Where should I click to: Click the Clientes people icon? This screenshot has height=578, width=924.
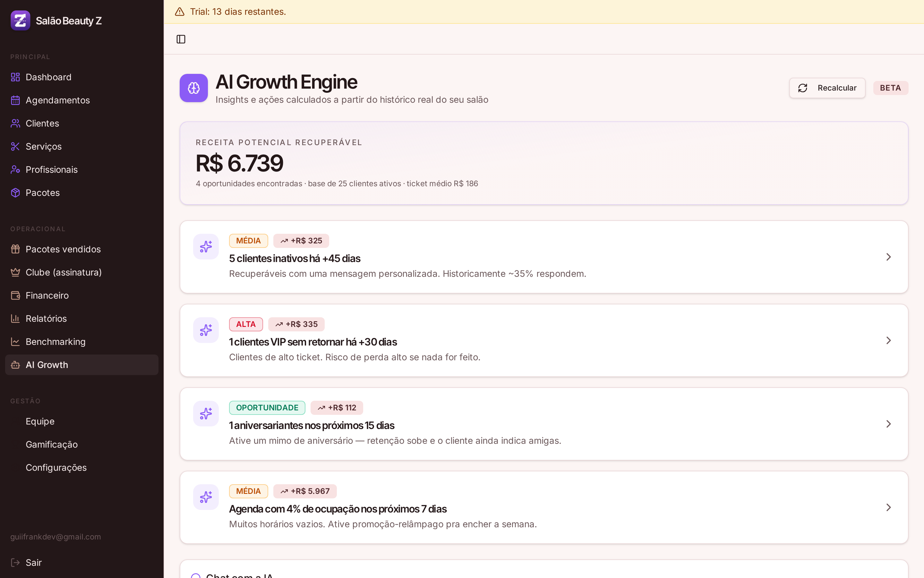(15, 124)
